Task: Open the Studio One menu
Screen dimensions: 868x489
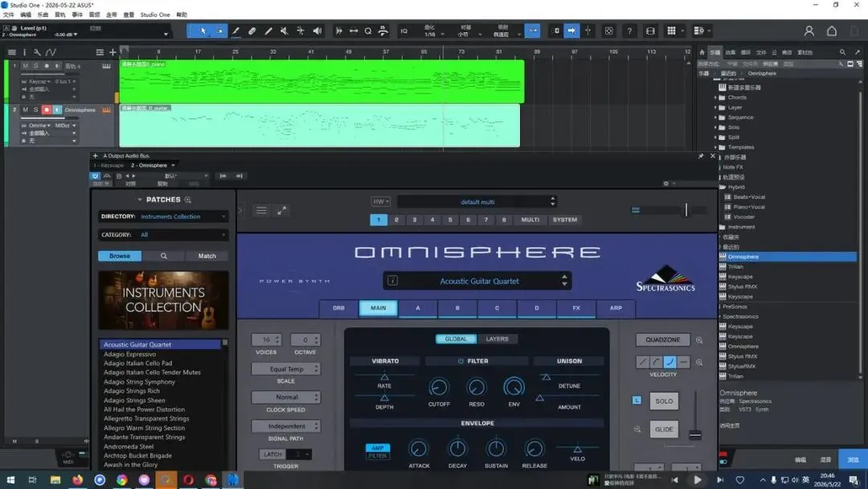Action: click(x=155, y=14)
